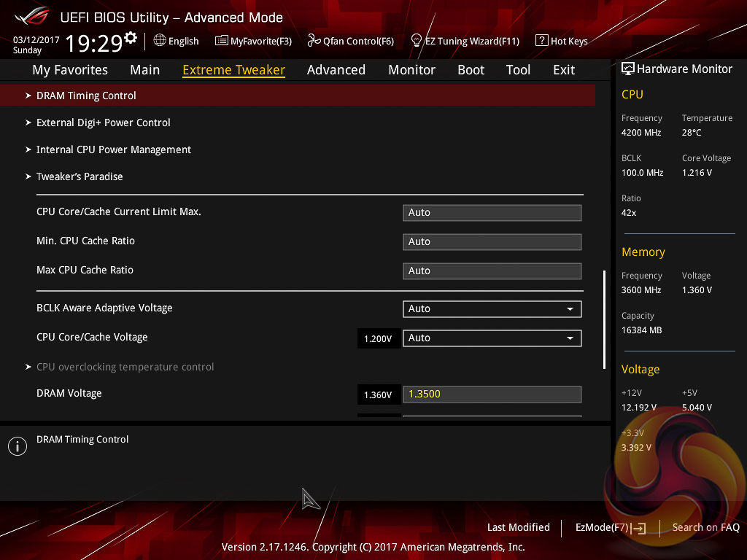Image resolution: width=747 pixels, height=560 pixels.
Task: Open BCLK Aware Adaptive Voltage dropdown
Action: (x=492, y=308)
